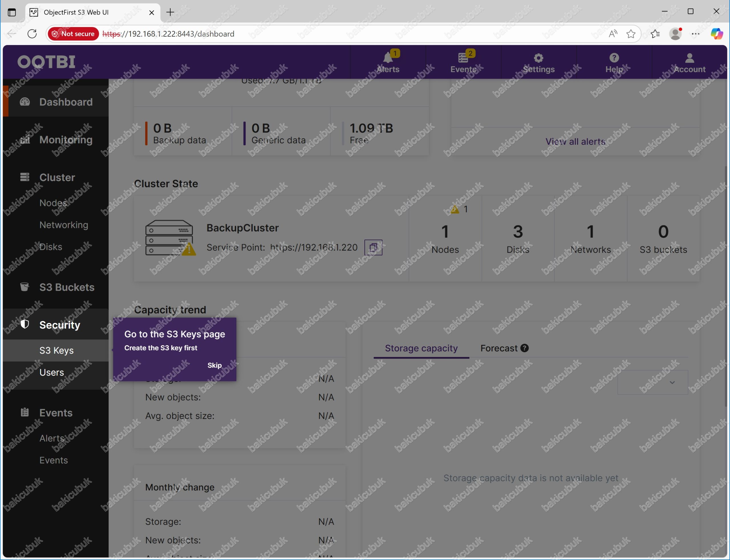Open the Settings gear in header
The width and height of the screenshot is (730, 560).
[538, 58]
